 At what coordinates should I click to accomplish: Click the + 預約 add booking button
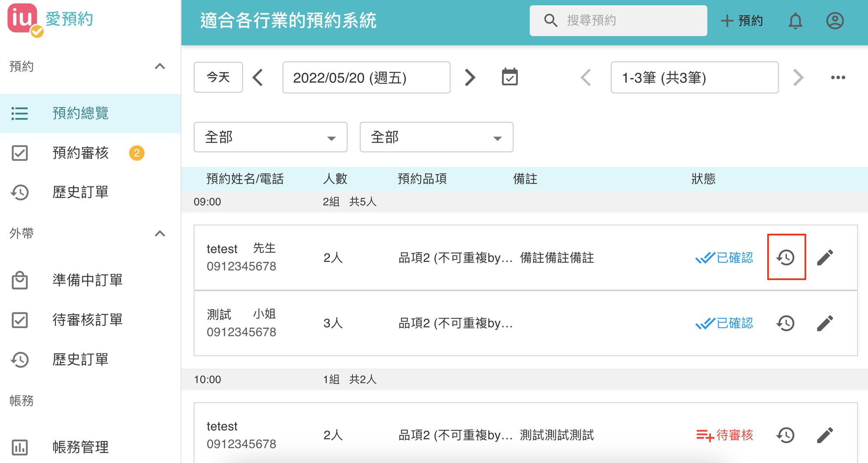742,20
